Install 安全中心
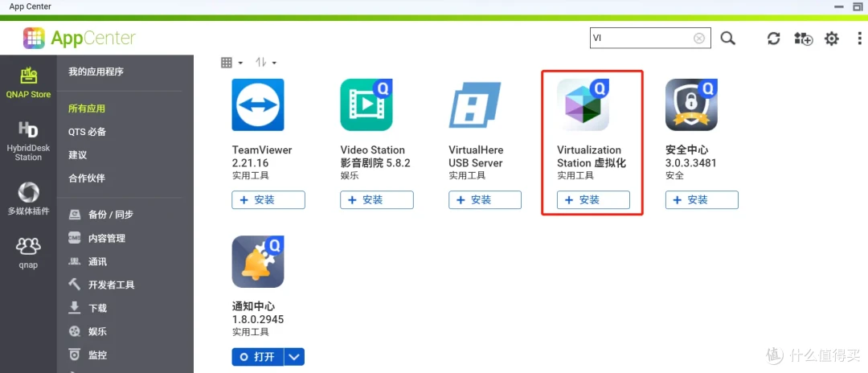The height and width of the screenshot is (373, 868). [702, 200]
